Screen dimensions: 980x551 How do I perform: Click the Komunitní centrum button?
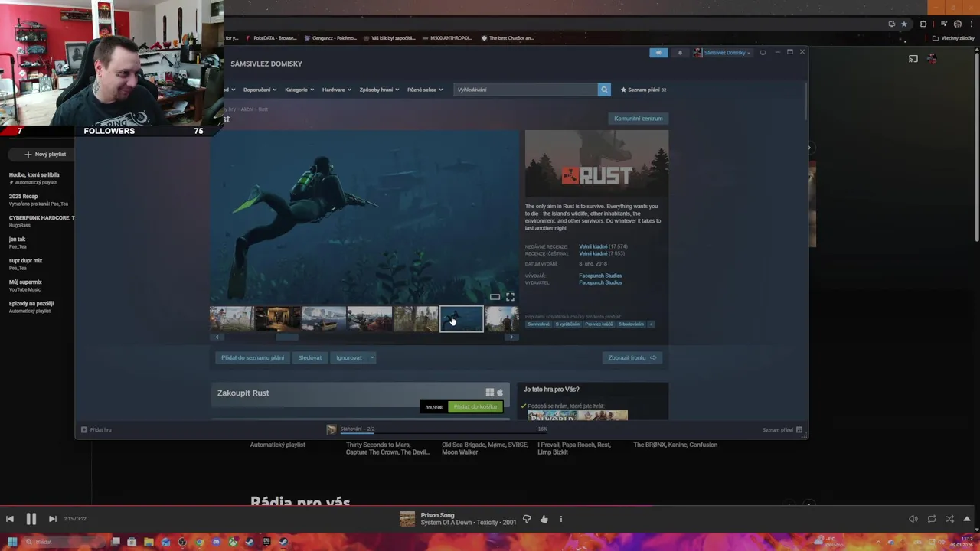click(x=638, y=119)
